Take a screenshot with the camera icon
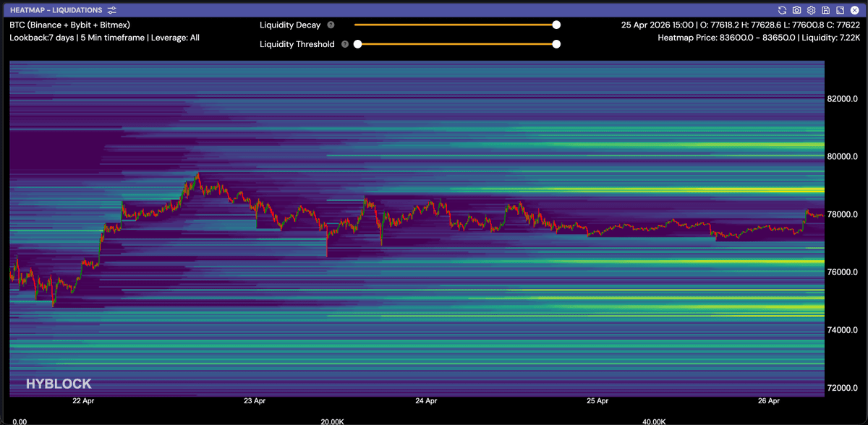Screen dimensions: 868x425 coord(796,10)
